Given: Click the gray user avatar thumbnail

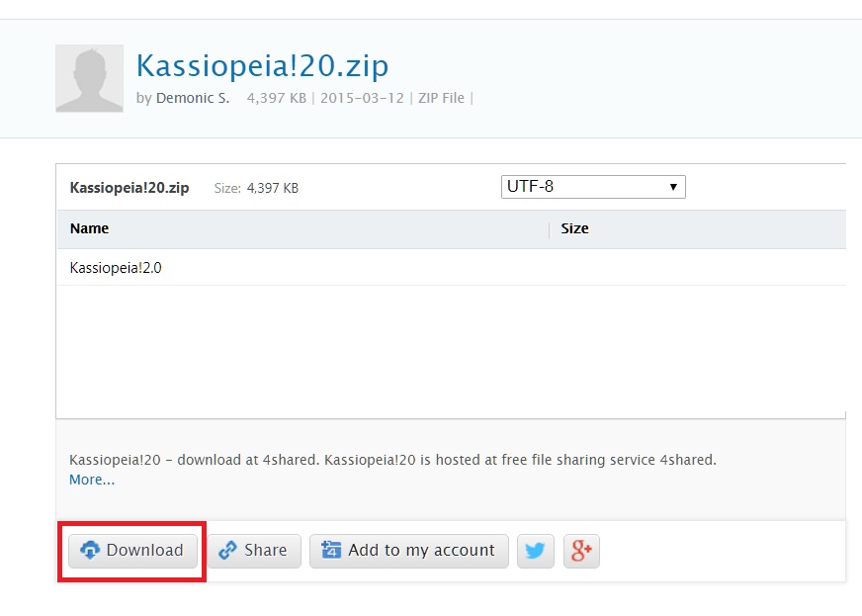Looking at the screenshot, I should pos(90,78).
